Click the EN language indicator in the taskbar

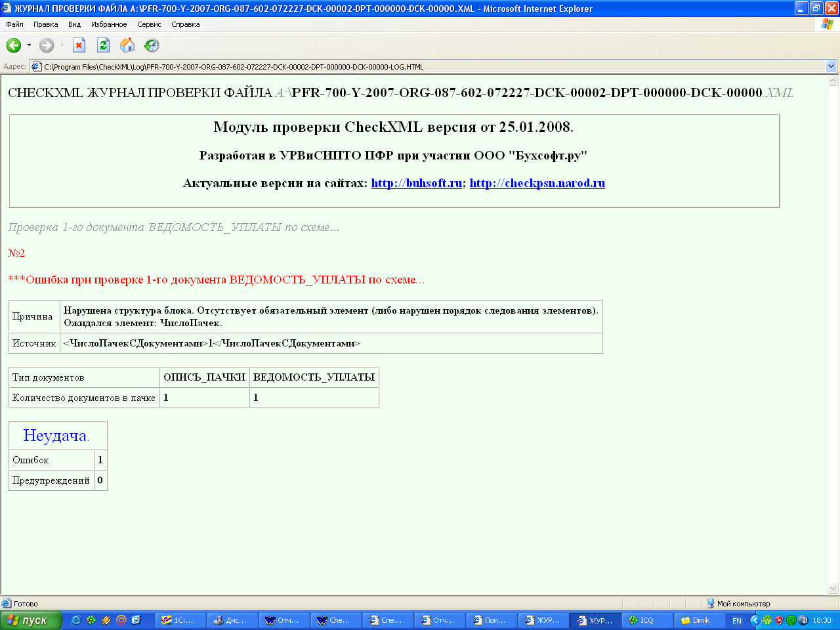click(737, 620)
